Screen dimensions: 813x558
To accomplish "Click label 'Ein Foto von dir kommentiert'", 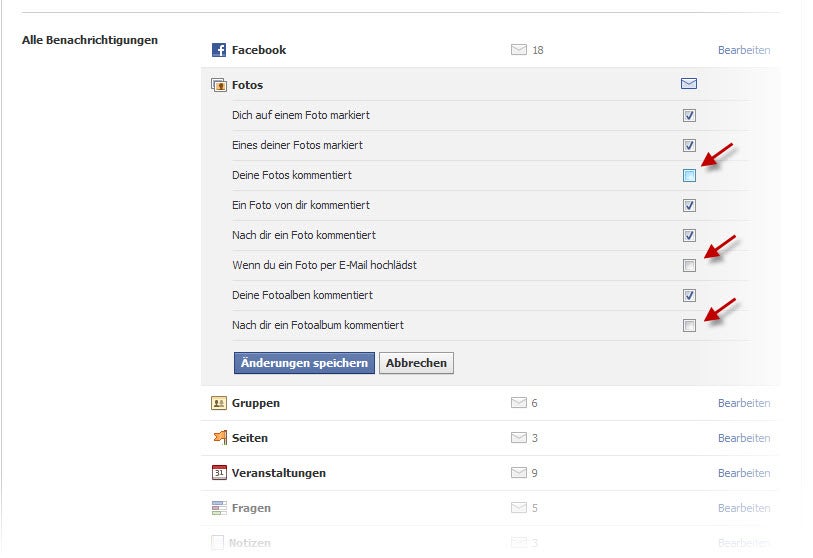I will coord(301,205).
